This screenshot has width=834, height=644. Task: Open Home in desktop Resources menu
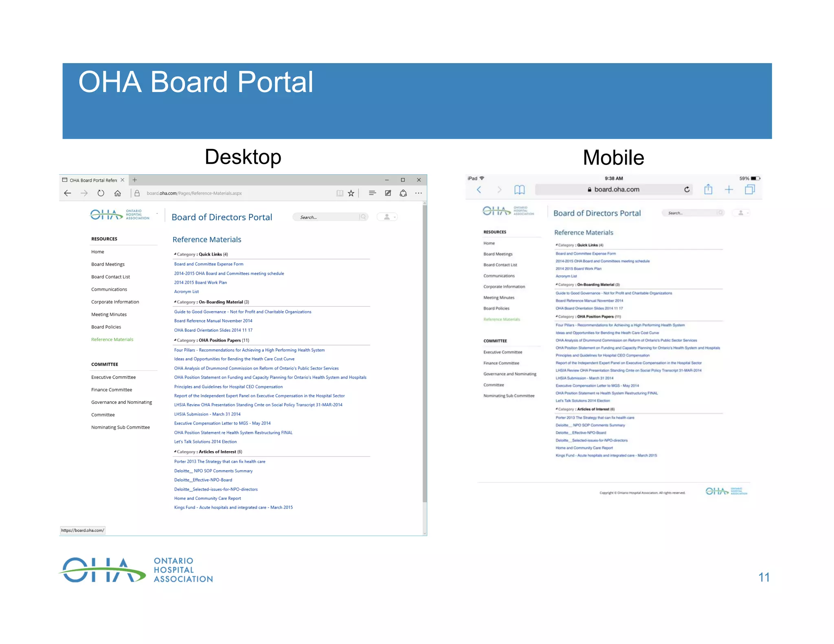click(98, 252)
